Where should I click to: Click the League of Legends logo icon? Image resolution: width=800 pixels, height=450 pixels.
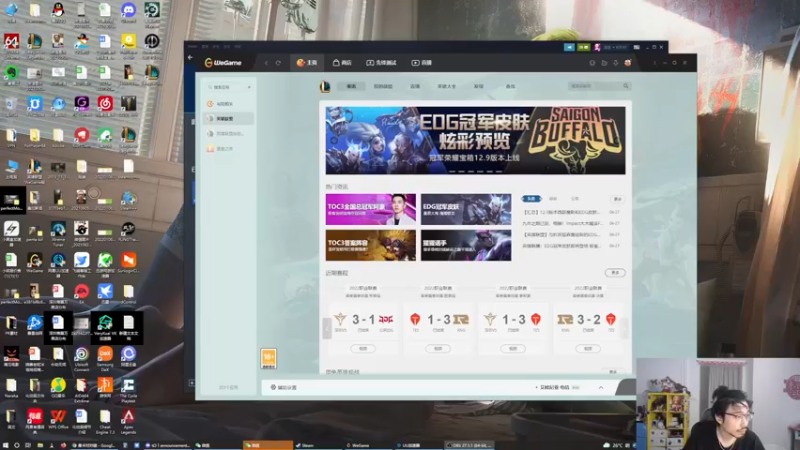coord(325,87)
